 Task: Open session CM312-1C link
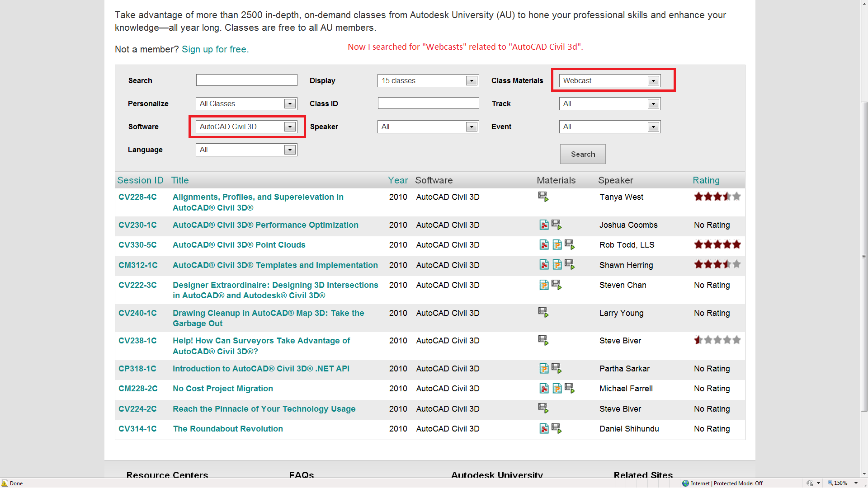[x=138, y=265]
